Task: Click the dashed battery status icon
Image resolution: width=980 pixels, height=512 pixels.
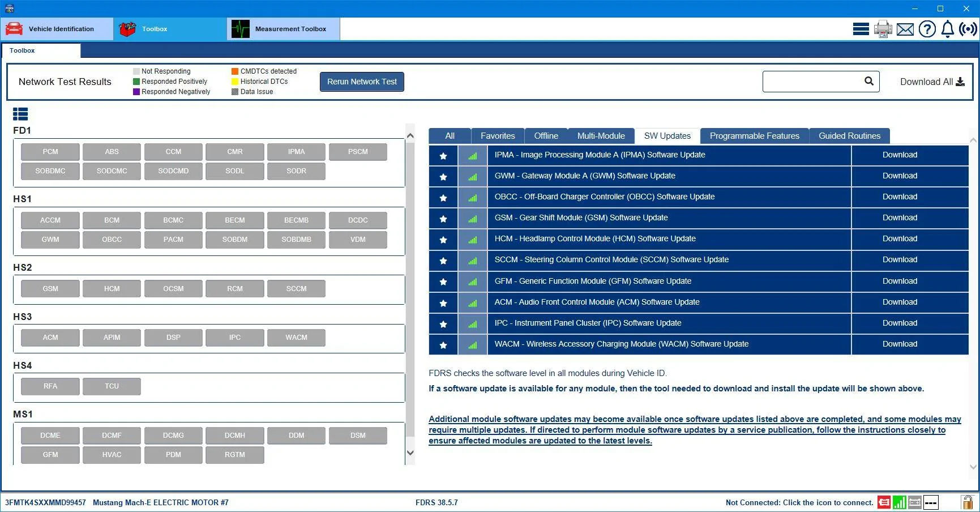Action: [931, 502]
